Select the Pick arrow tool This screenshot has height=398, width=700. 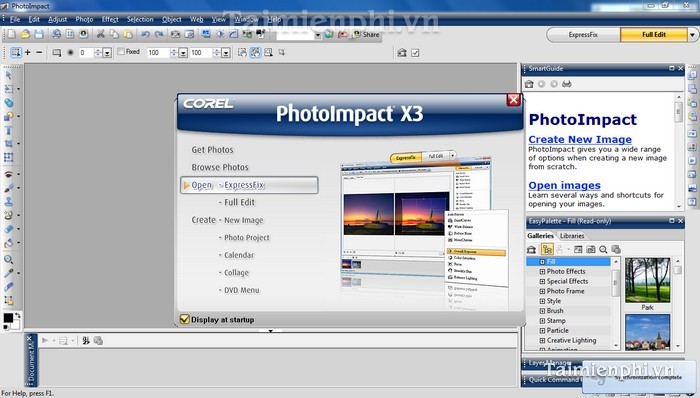tap(8, 75)
